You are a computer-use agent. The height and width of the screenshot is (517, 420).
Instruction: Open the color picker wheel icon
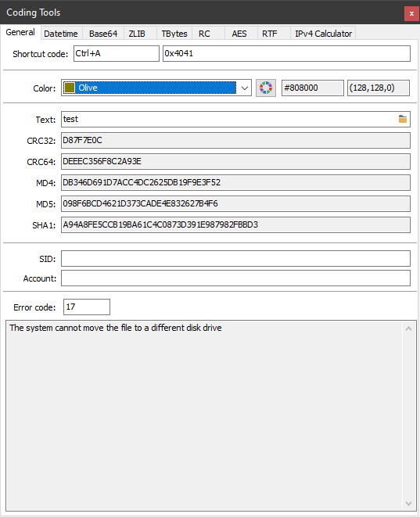click(266, 88)
